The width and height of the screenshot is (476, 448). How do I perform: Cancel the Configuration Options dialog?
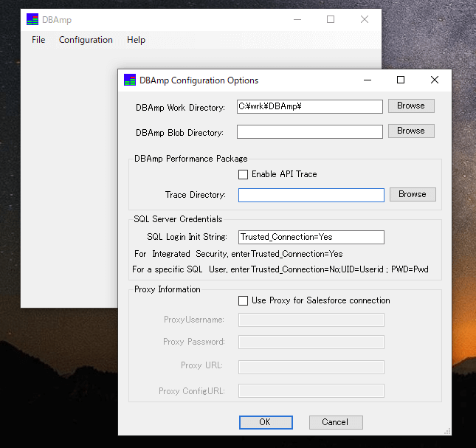coord(336,422)
